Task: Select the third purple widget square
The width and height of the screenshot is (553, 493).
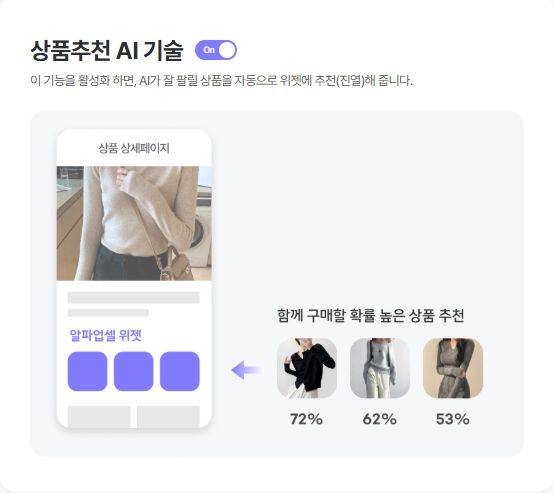Action: [180, 371]
